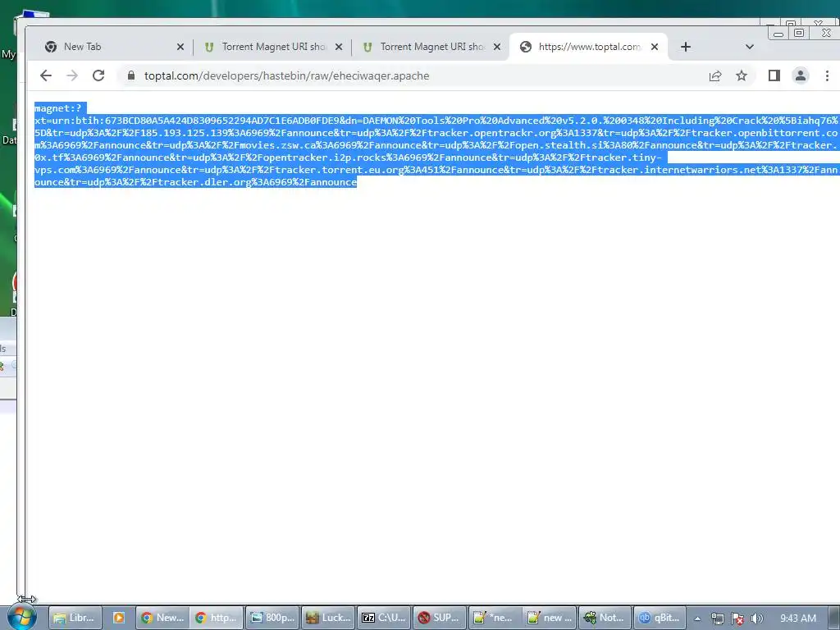Open the 7-Zip C:\U... taskbar window
840x630 pixels.
pos(384,618)
